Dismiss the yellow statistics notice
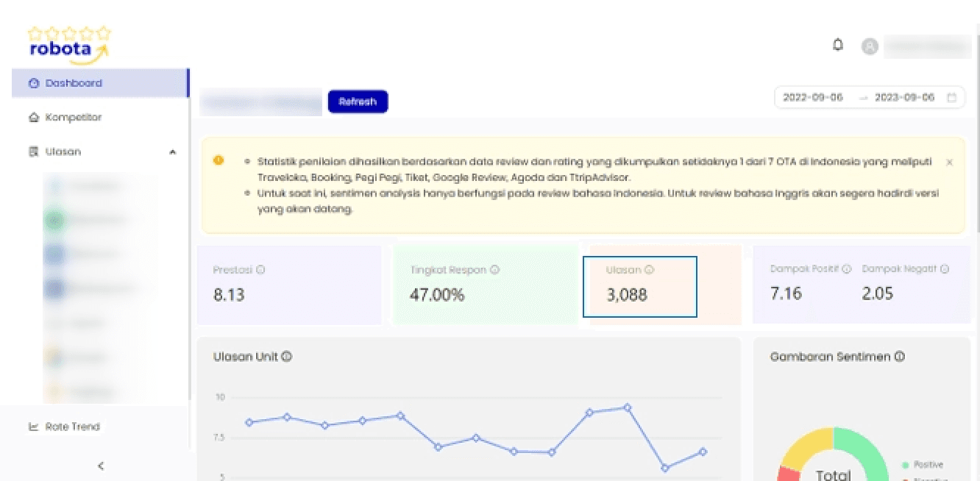The height and width of the screenshot is (481, 980). point(949,162)
